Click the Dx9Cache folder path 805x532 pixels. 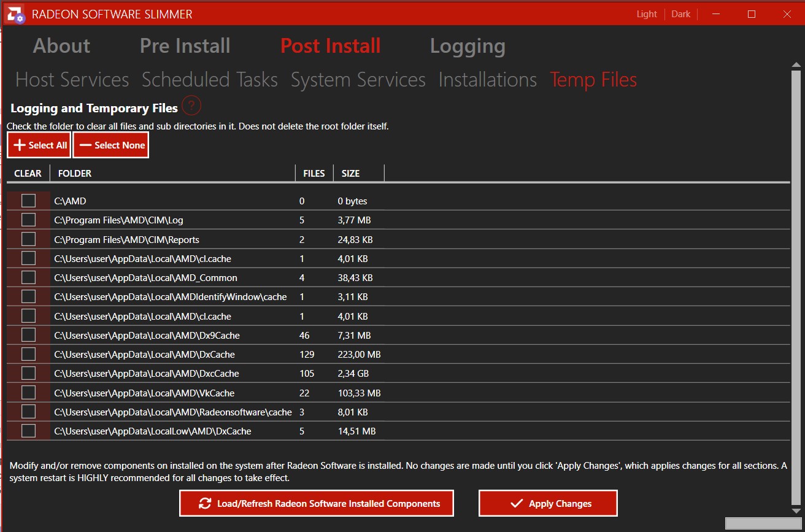(147, 336)
